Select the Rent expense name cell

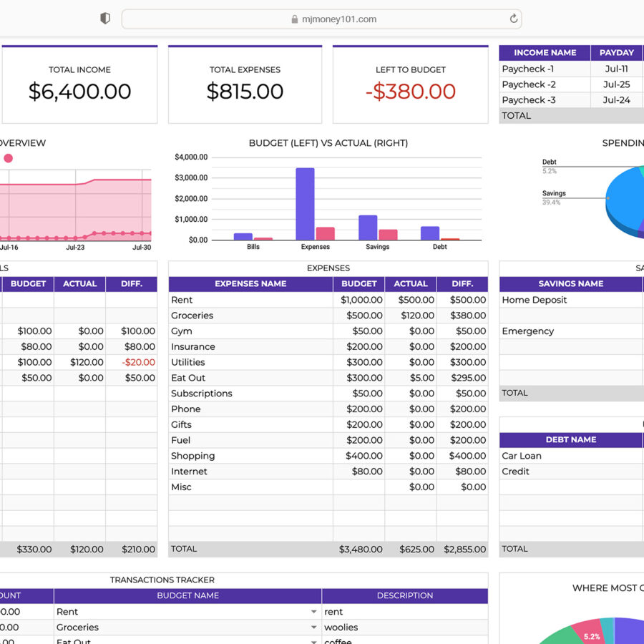pyautogui.click(x=250, y=300)
